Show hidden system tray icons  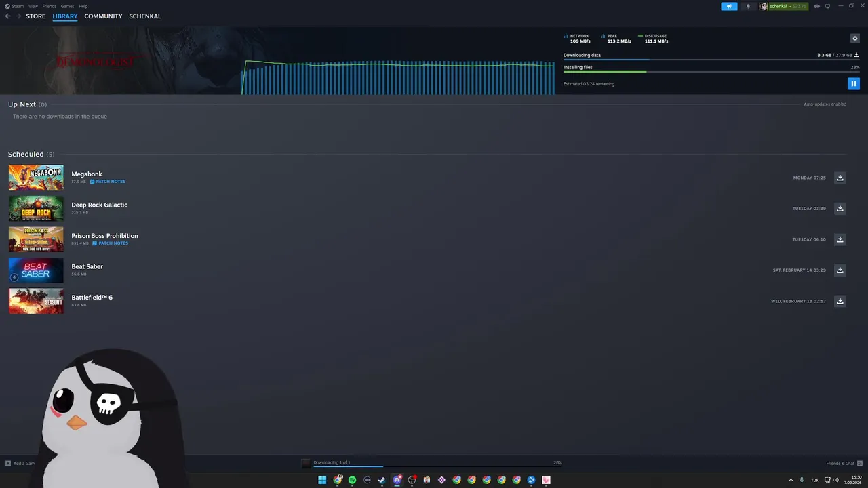click(791, 480)
